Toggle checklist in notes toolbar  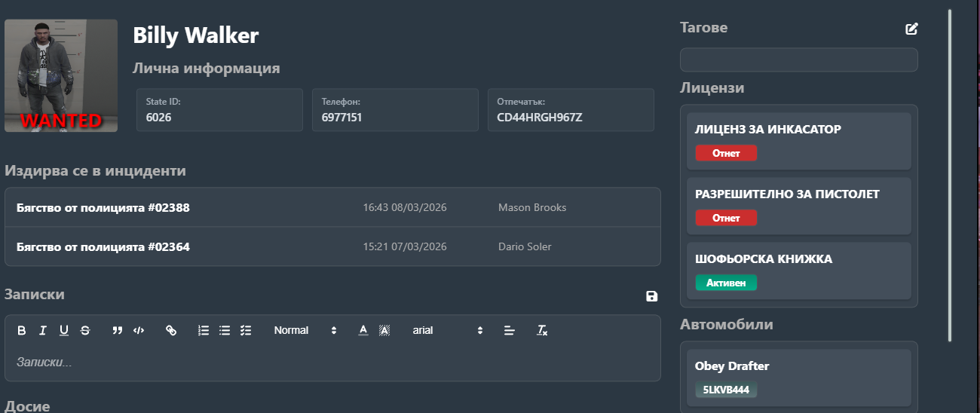point(246,330)
